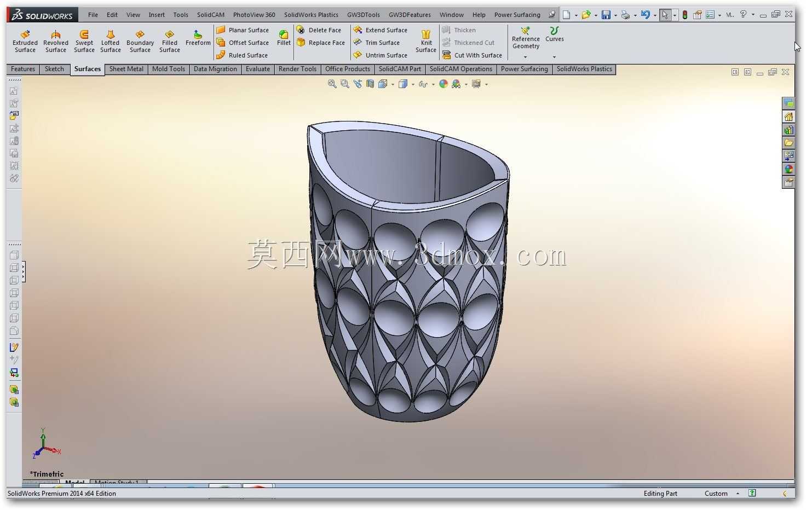Open the SolidCAM Operations tab
The image size is (812, 510).
click(x=461, y=69)
